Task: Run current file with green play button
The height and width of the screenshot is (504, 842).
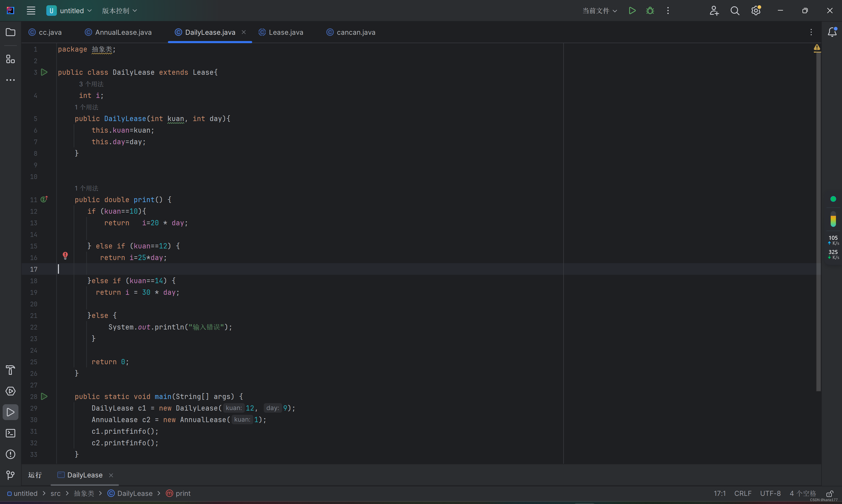Action: (632, 11)
